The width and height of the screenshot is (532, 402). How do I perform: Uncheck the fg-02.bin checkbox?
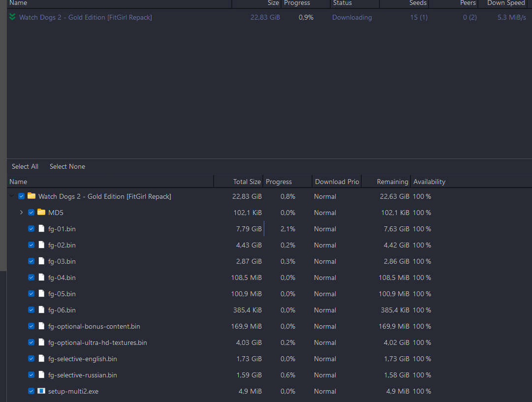click(x=31, y=245)
